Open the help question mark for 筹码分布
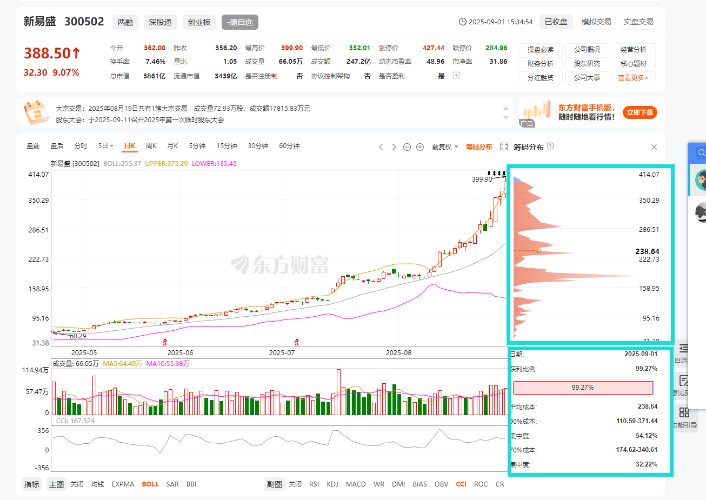 pyautogui.click(x=551, y=146)
